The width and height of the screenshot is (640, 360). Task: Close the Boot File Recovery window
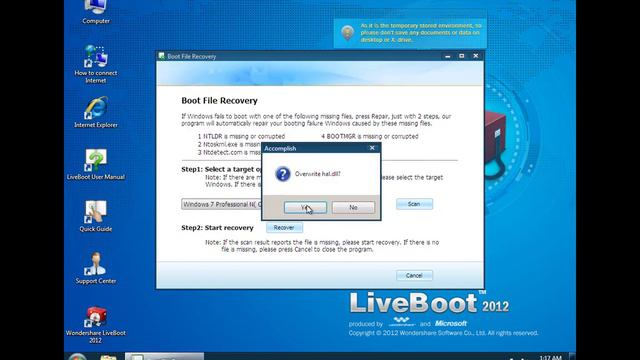pyautogui.click(x=476, y=56)
